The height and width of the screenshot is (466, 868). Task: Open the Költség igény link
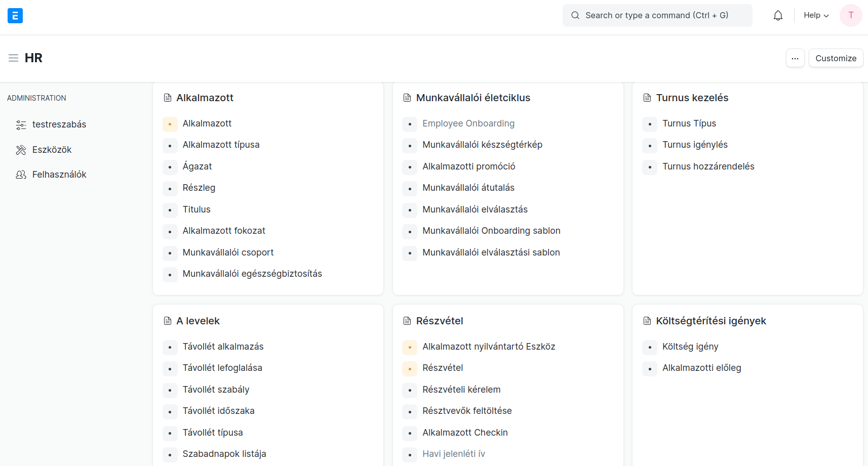click(x=690, y=347)
